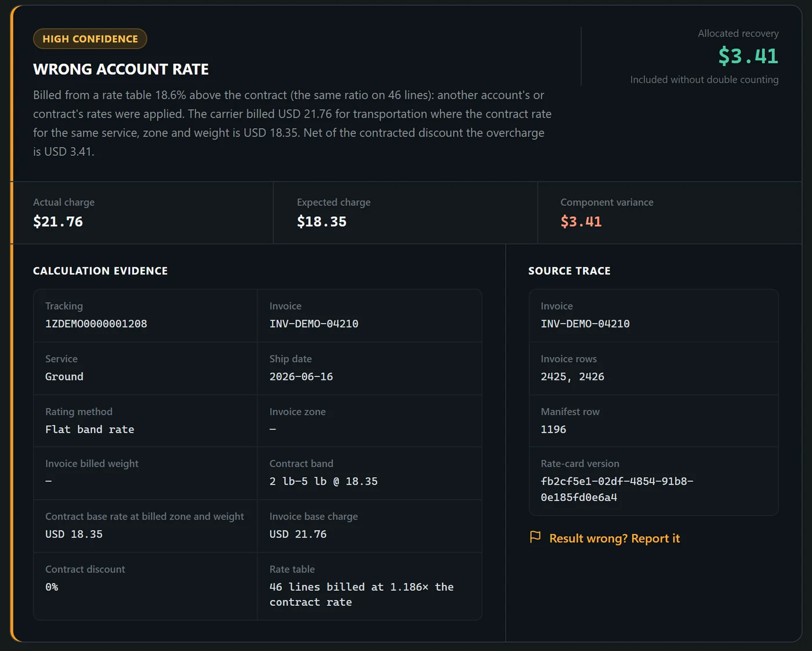Image resolution: width=812 pixels, height=651 pixels.
Task: Click the 'Billed from a rate table' description
Action: coord(292,123)
